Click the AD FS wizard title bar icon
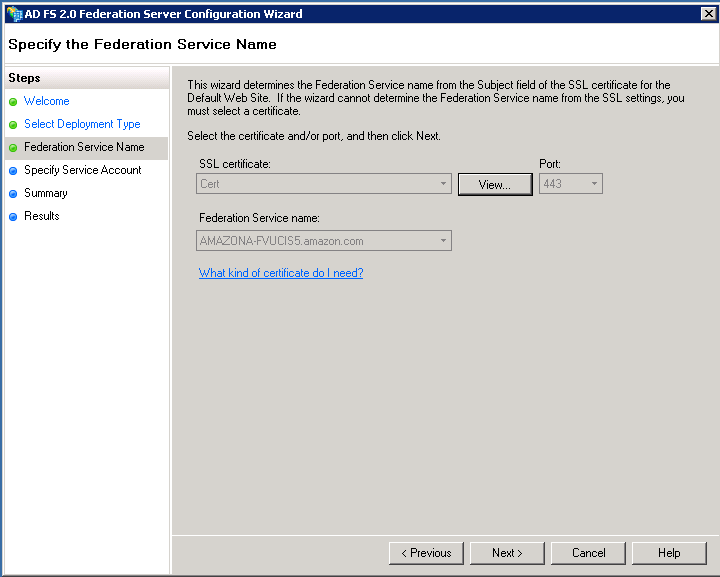This screenshot has height=577, width=720. pos(15,14)
